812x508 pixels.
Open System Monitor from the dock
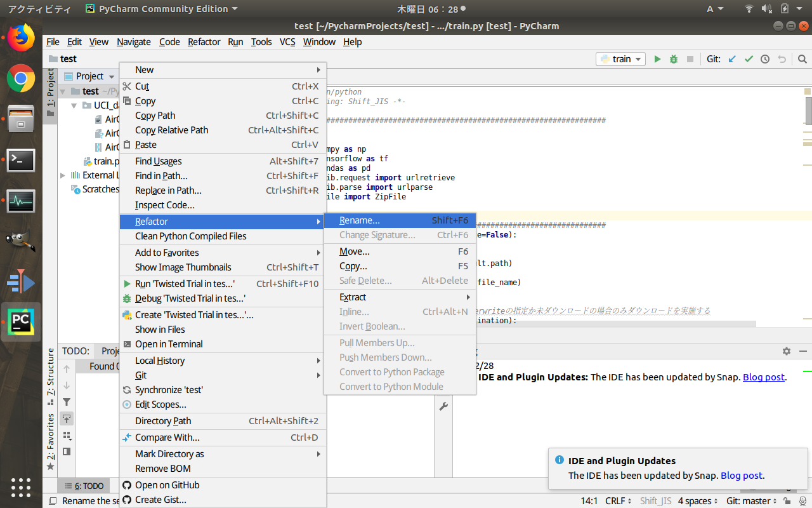click(21, 201)
